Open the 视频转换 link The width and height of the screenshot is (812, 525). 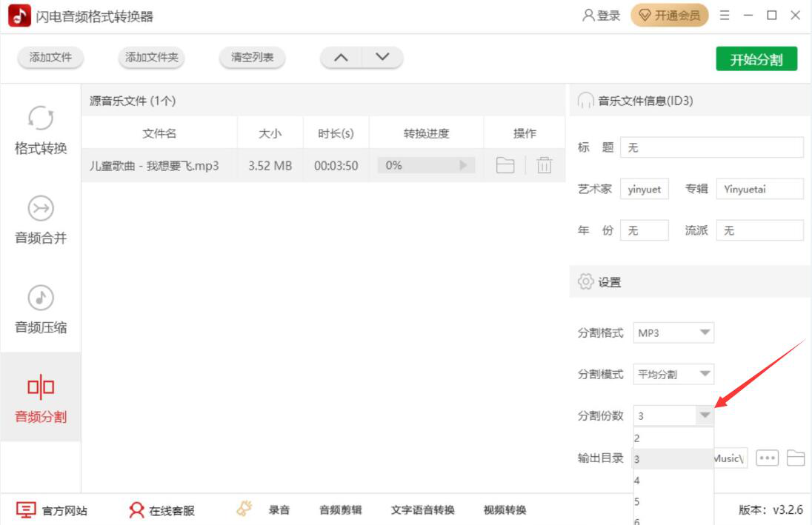coord(505,510)
